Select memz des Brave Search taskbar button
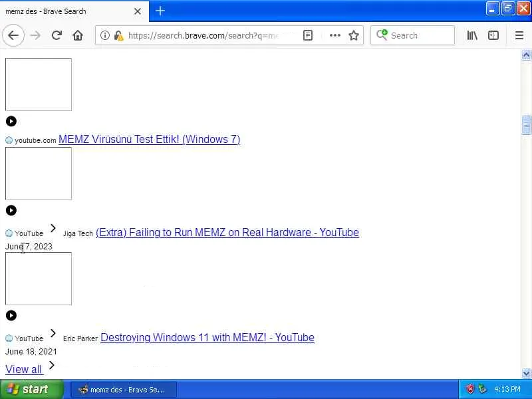 pos(124,390)
